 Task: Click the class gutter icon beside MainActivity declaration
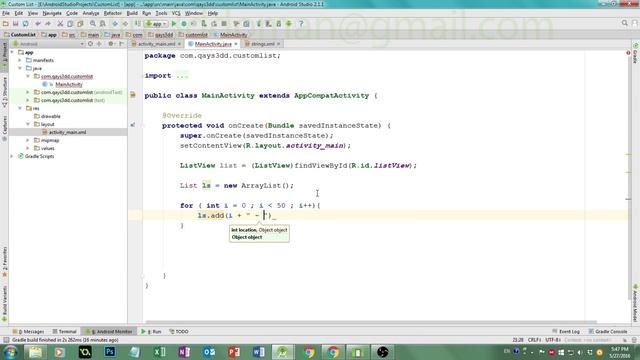[133, 95]
